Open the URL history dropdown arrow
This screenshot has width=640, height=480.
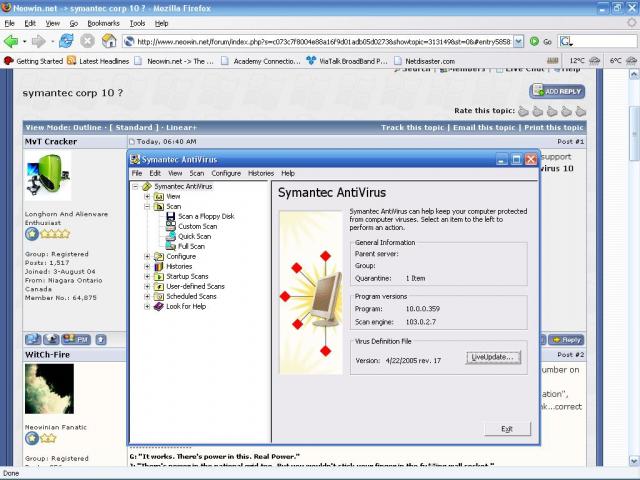(518, 41)
